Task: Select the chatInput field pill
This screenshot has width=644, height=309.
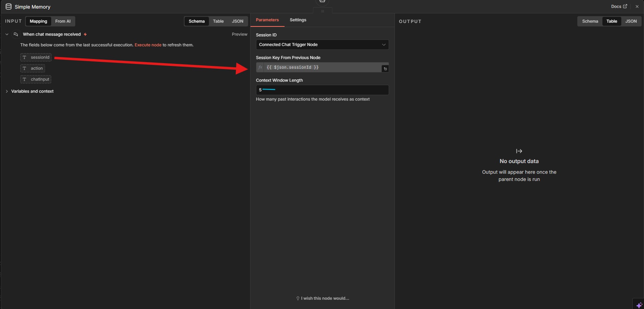Action: (36, 79)
